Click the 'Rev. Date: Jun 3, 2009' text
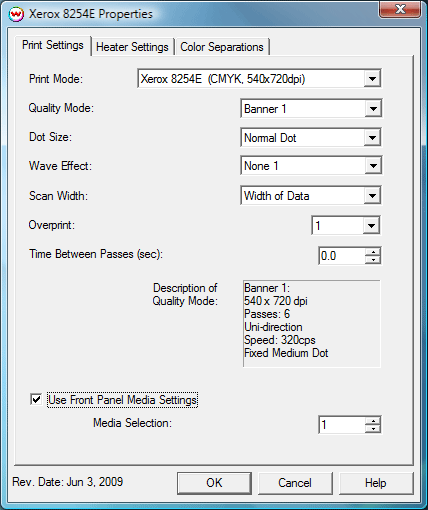This screenshot has width=428, height=510. pos(68,482)
